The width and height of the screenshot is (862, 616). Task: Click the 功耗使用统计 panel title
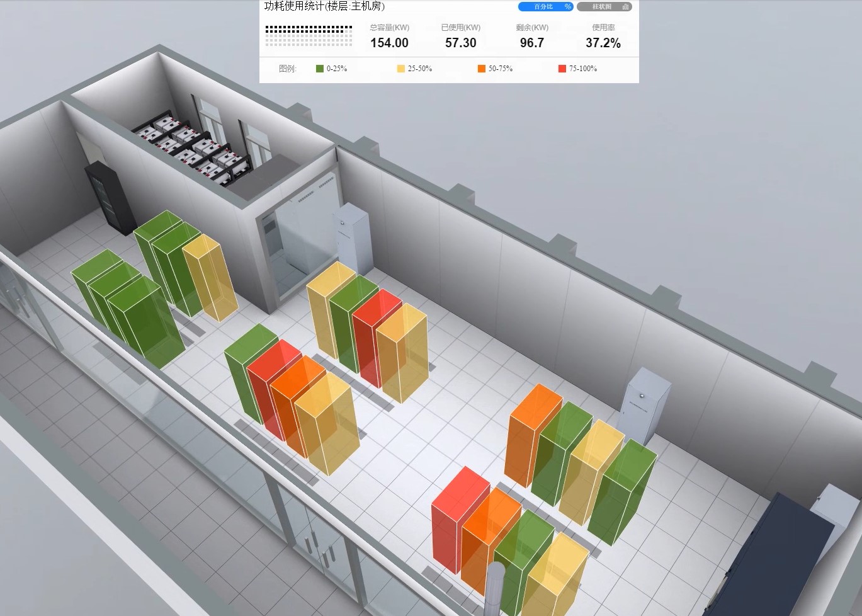tap(324, 6)
